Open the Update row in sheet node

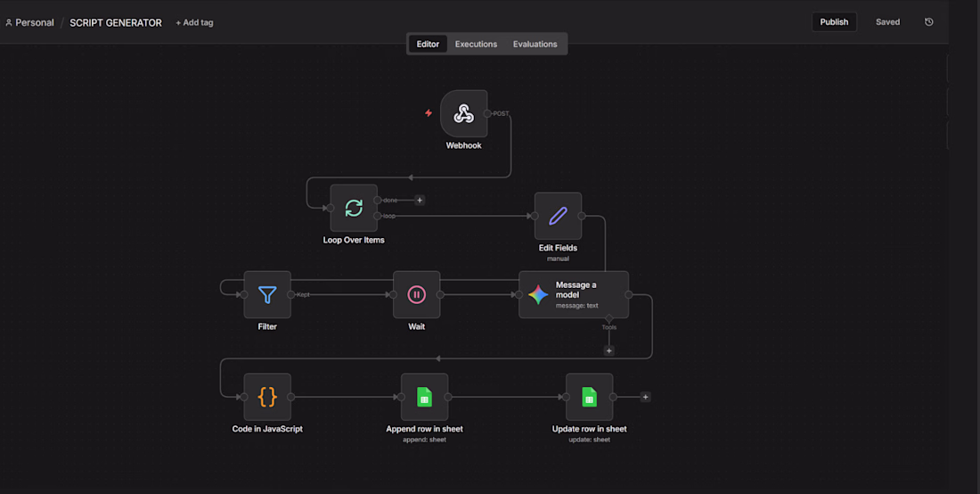pos(590,397)
